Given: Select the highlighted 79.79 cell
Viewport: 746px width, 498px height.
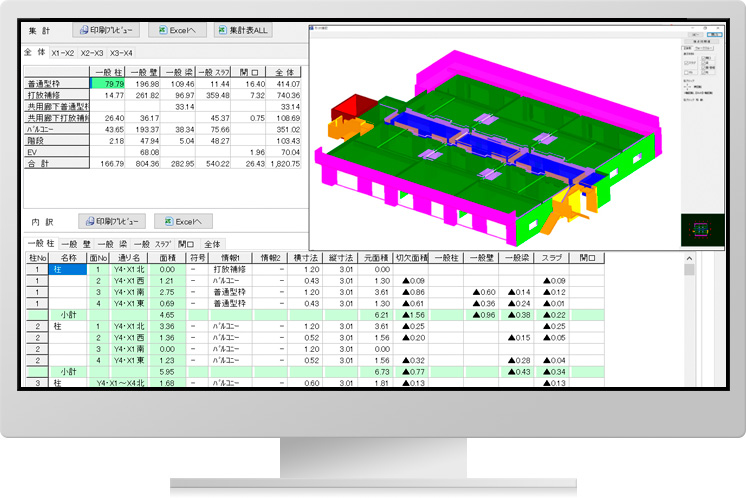Looking at the screenshot, I should click(x=108, y=84).
